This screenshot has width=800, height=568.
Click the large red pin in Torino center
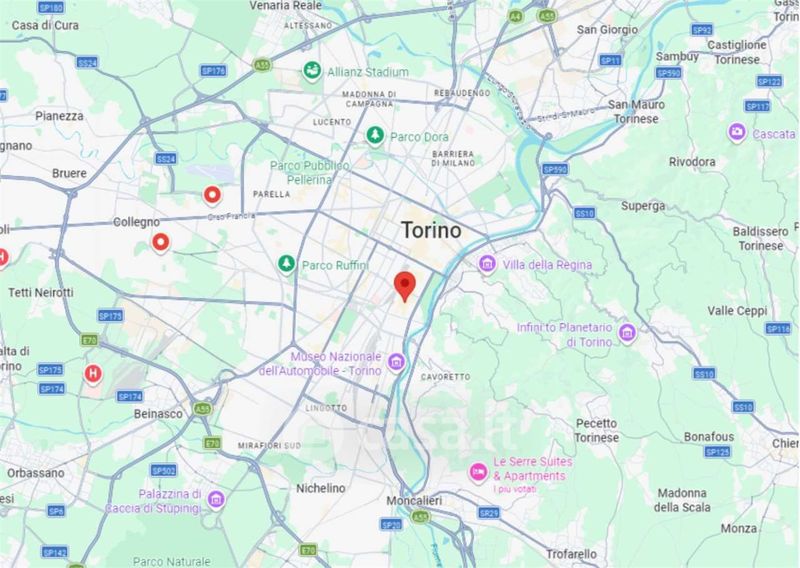[x=405, y=287]
